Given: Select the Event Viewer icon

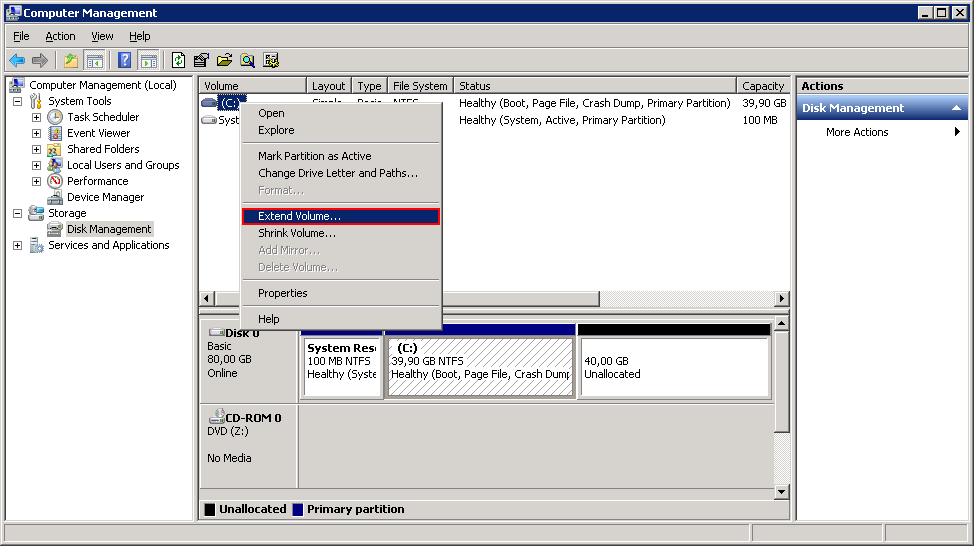Looking at the screenshot, I should tap(55, 133).
